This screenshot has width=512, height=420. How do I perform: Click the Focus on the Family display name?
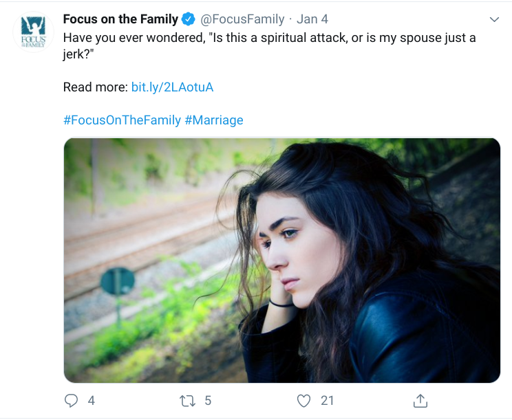pyautogui.click(x=120, y=19)
